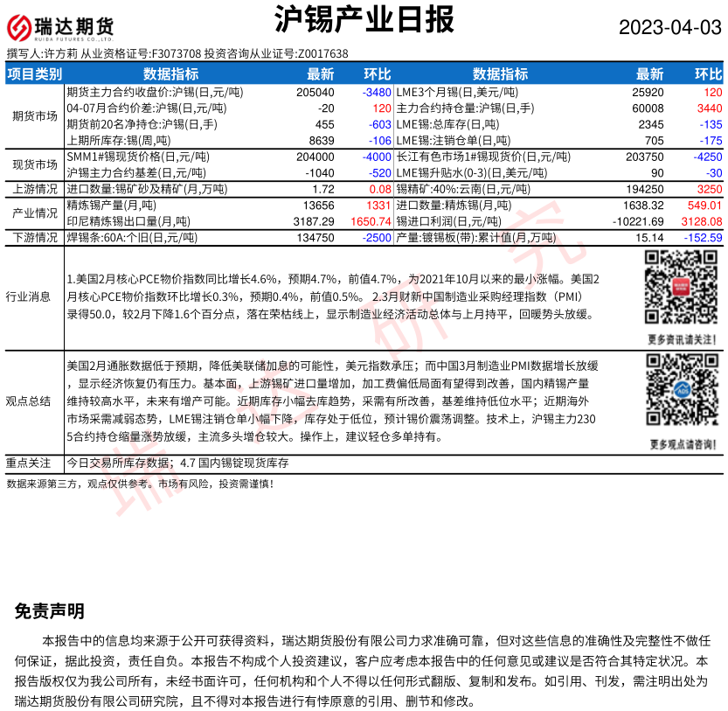
Task: Click the 免责声明 heading
Action: pyautogui.click(x=50, y=611)
